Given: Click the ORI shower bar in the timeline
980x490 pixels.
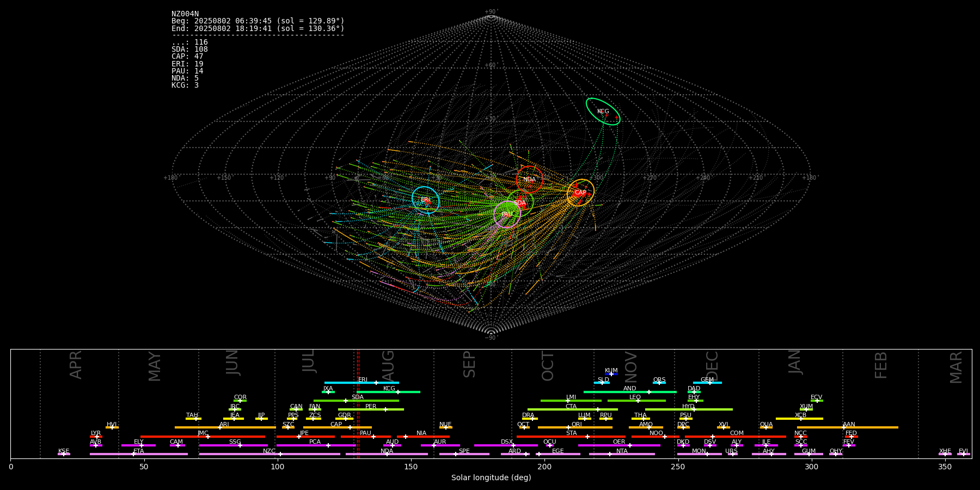Looking at the screenshot, I should click(x=575, y=427).
